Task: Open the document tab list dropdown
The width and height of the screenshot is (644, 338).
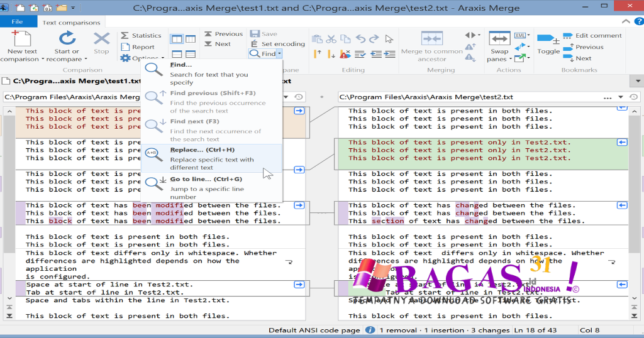Action: (638, 81)
